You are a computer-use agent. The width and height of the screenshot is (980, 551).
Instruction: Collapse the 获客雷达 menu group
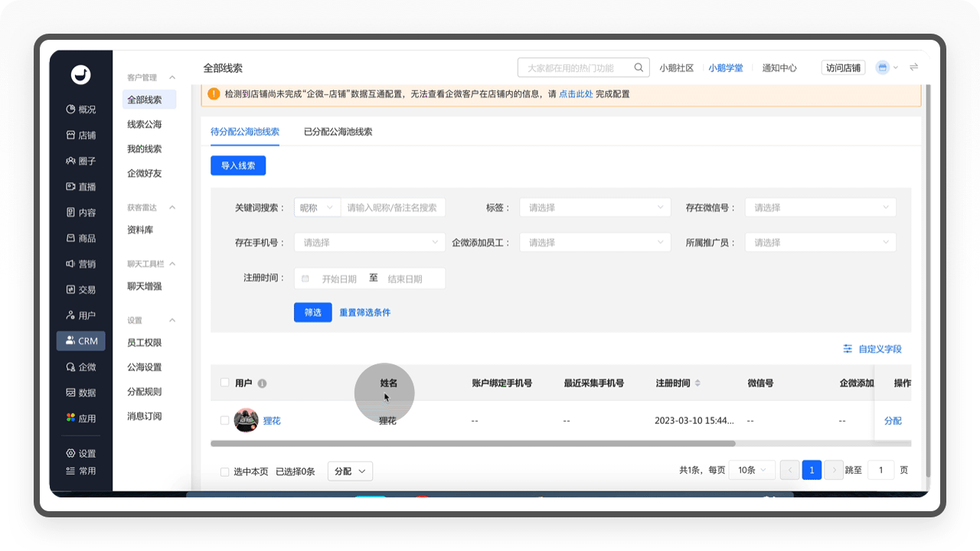click(x=172, y=207)
